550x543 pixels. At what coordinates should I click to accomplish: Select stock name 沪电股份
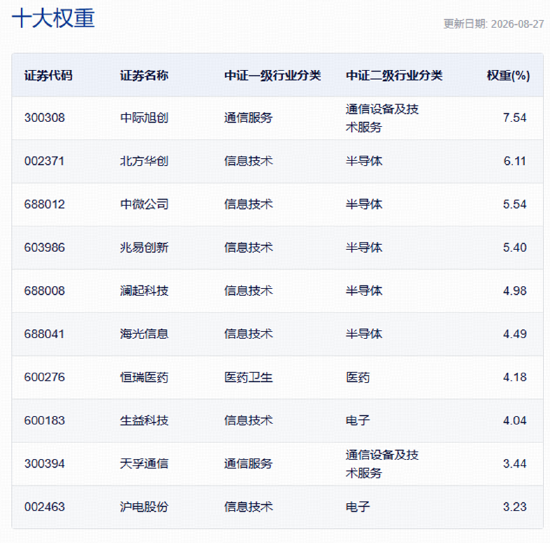pos(144,507)
